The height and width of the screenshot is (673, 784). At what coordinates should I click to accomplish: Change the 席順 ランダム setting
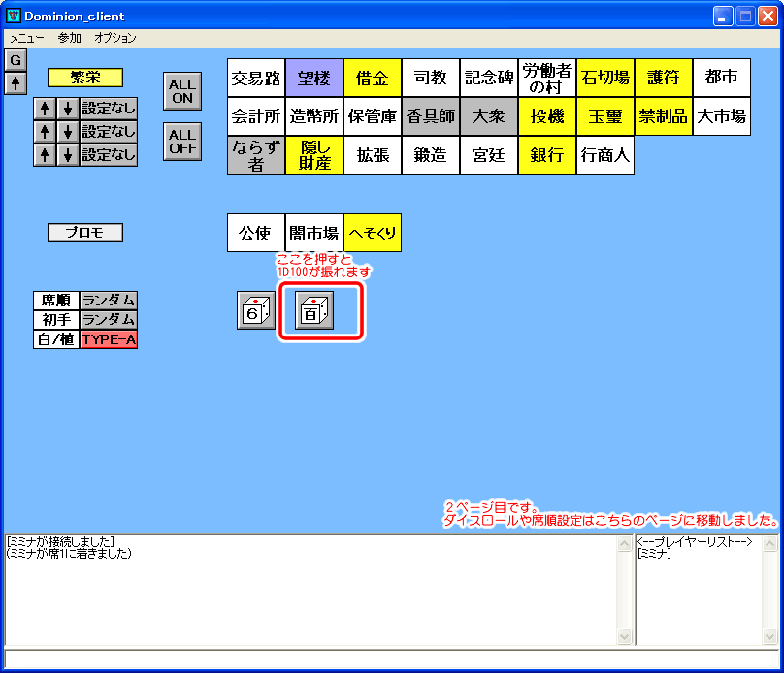point(109,301)
